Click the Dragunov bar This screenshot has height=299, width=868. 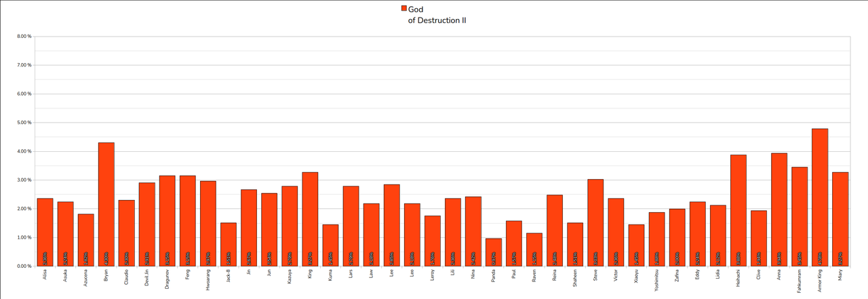click(167, 221)
